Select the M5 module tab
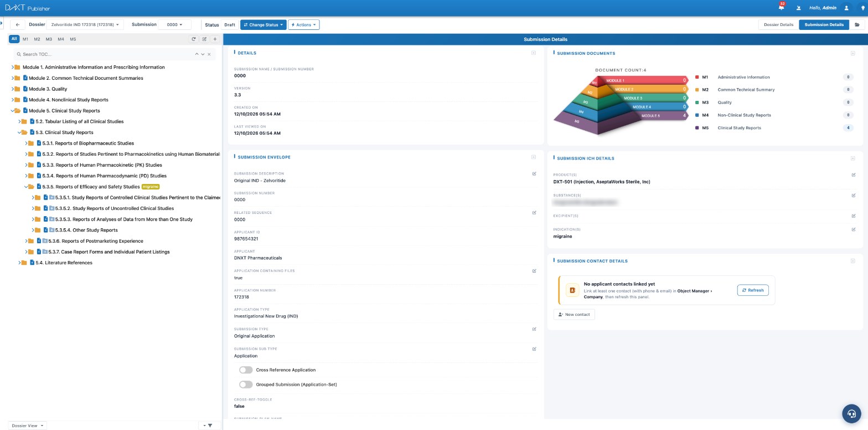This screenshot has width=868, height=430. click(73, 39)
